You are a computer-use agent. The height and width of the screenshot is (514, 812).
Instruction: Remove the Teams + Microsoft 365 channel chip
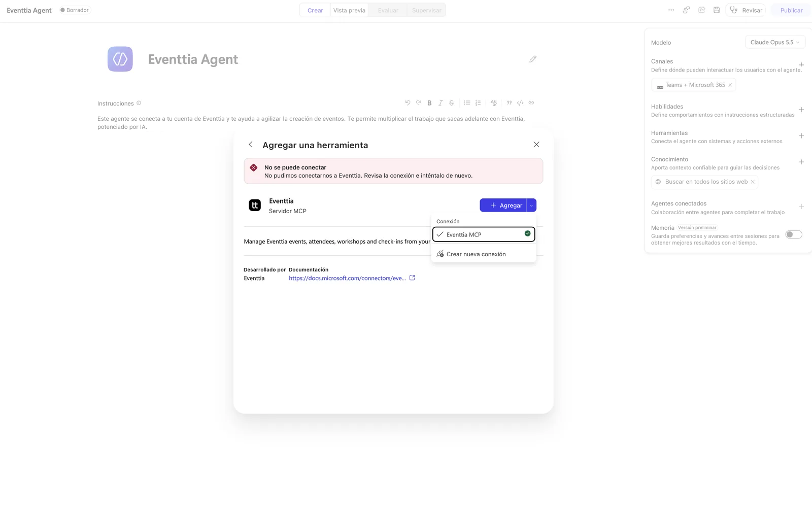[730, 85]
